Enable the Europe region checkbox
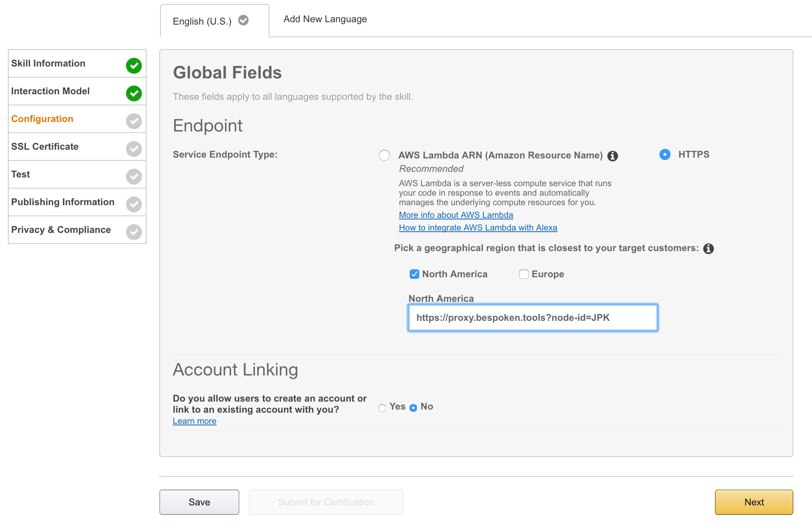This screenshot has width=812, height=524. click(524, 274)
